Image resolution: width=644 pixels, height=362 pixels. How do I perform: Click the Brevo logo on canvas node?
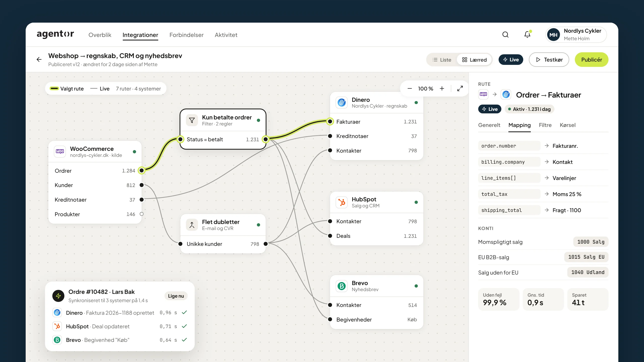(x=342, y=286)
